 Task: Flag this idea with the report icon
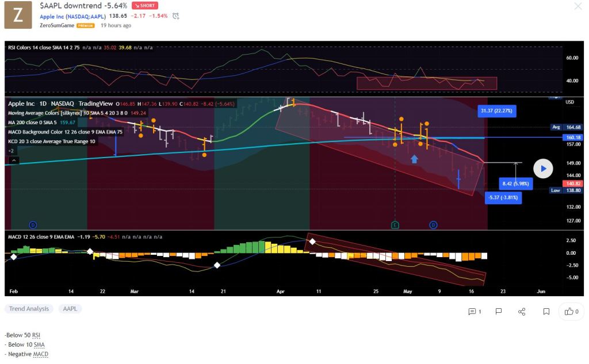(x=499, y=312)
